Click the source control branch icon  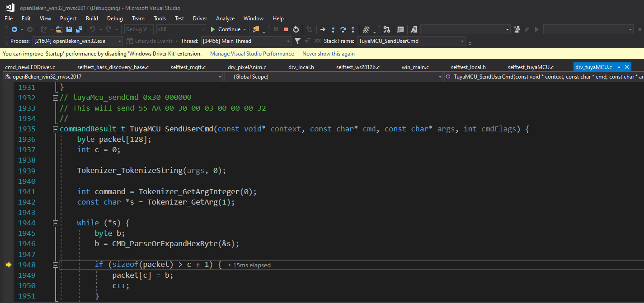tap(386, 29)
